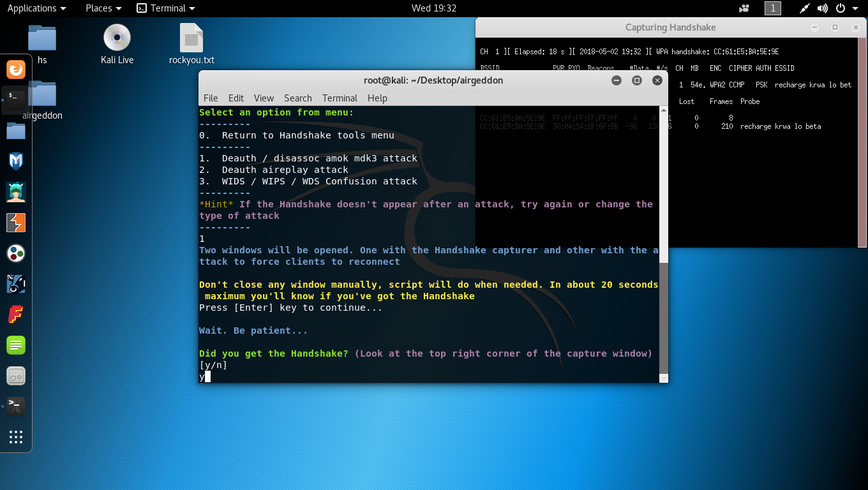The height and width of the screenshot is (490, 868).
Task: Open the Edit menu in terminal
Action: [236, 98]
